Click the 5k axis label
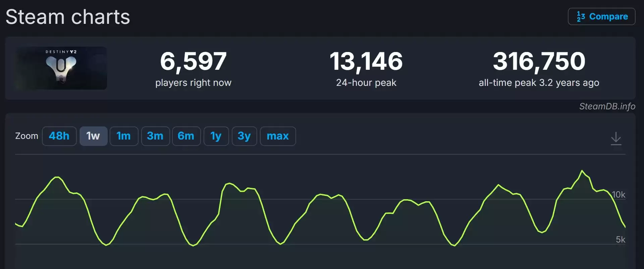The width and height of the screenshot is (644, 269). click(621, 239)
